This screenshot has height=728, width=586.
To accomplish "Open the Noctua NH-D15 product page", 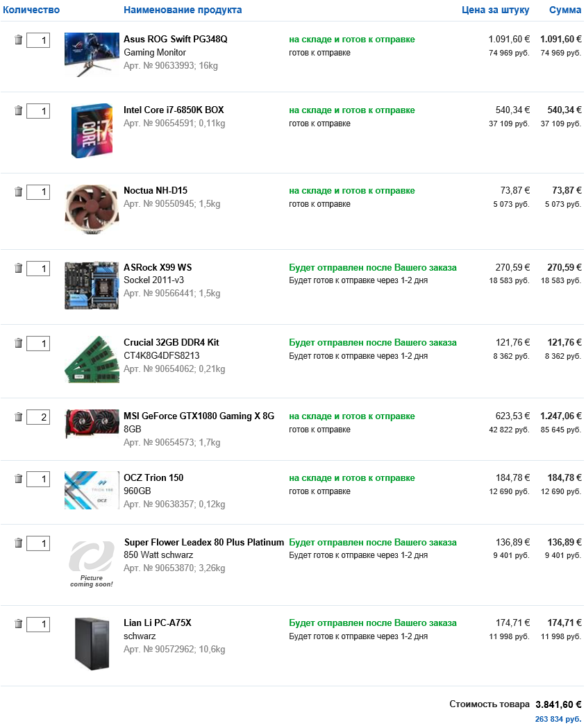I will pos(156,191).
